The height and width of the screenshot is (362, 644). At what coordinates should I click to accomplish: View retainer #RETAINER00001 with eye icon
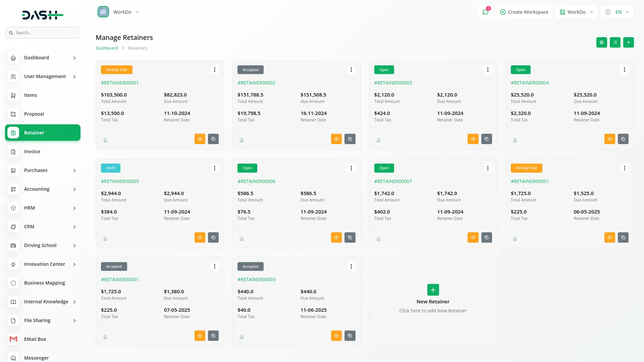click(x=200, y=139)
